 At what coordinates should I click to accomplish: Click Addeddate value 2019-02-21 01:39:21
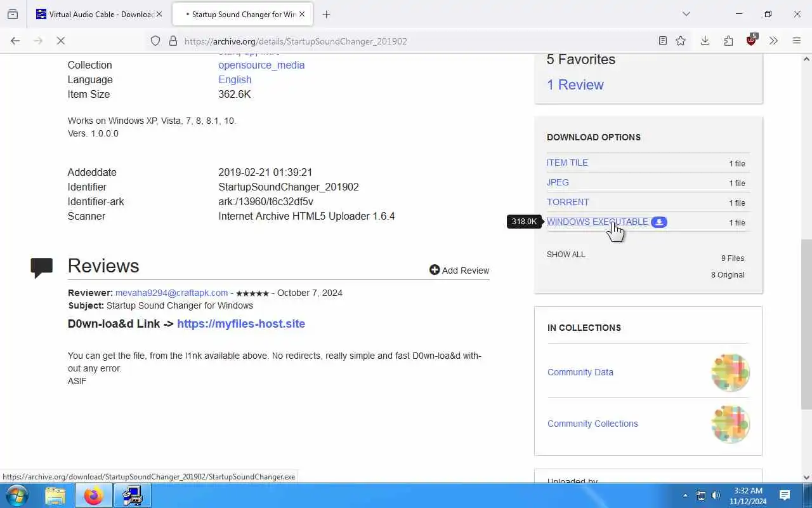click(265, 172)
